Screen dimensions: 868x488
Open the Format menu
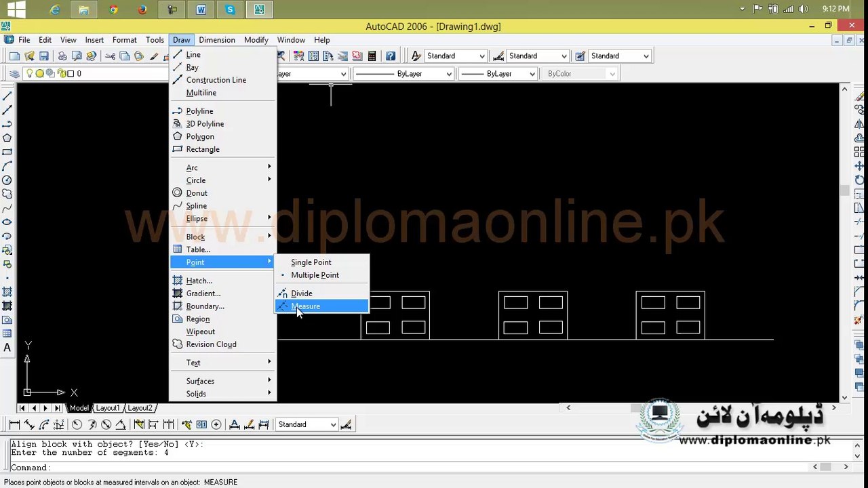pyautogui.click(x=125, y=40)
